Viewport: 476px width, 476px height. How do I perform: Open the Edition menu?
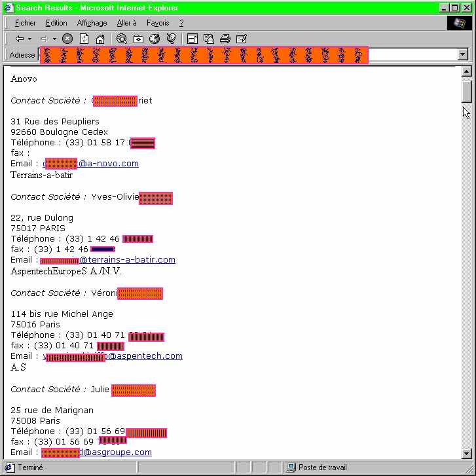56,23
